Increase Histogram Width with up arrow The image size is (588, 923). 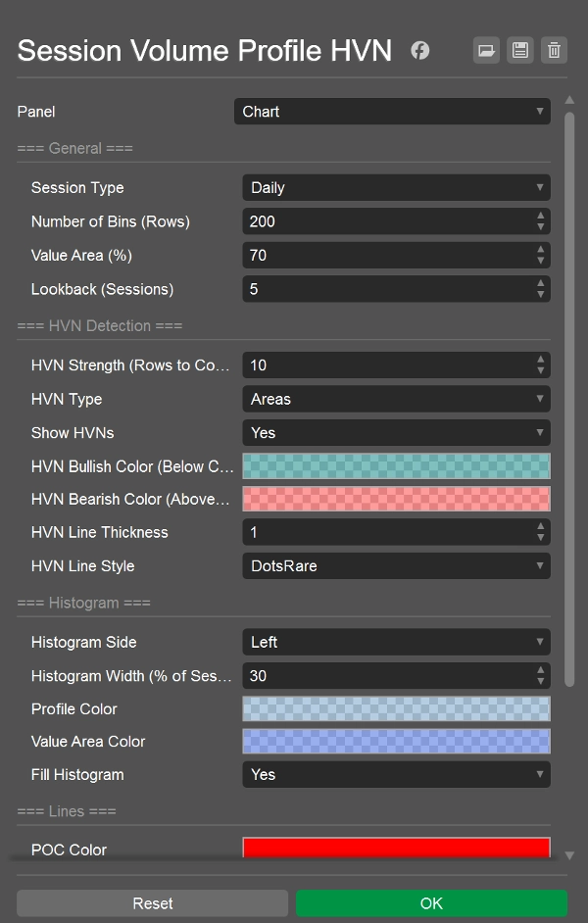click(x=540, y=670)
